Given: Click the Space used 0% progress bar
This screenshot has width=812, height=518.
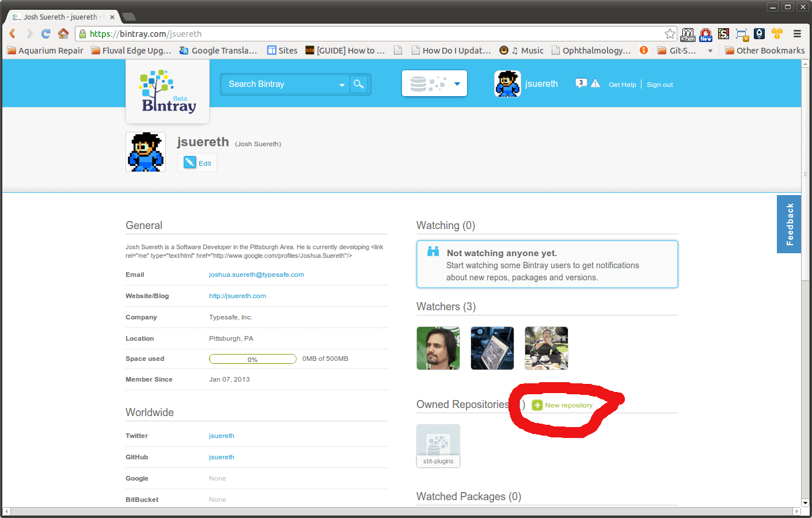Looking at the screenshot, I should pos(253,359).
